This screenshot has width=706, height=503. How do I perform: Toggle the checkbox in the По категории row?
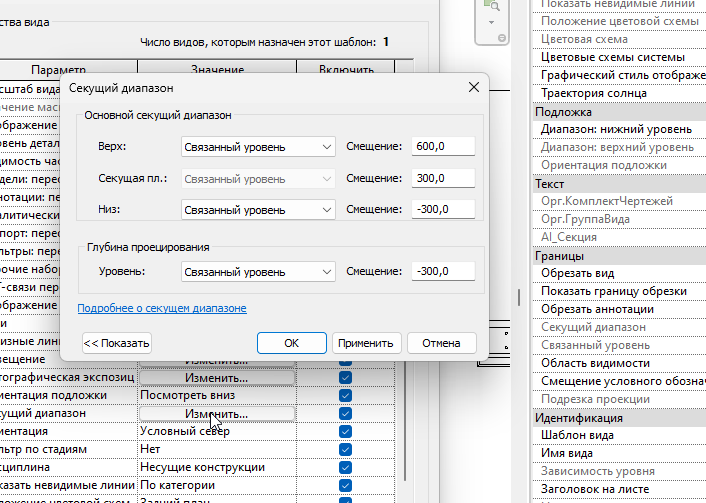345,485
